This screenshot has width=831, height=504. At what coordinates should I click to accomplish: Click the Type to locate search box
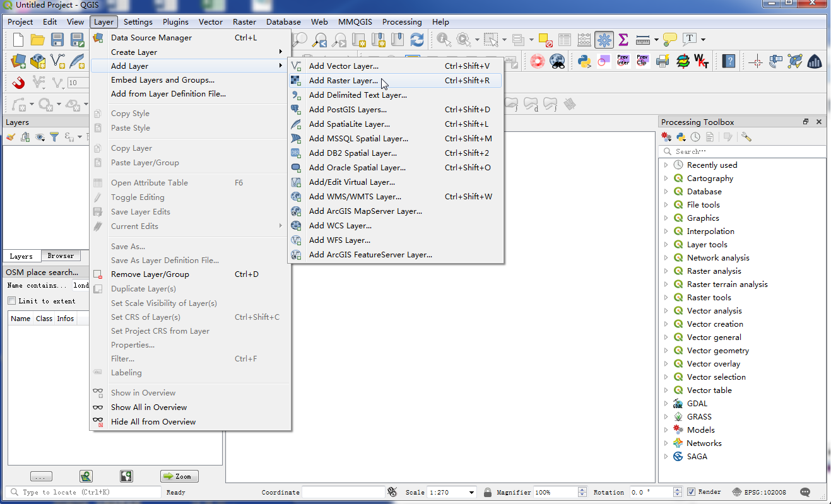tap(83, 492)
